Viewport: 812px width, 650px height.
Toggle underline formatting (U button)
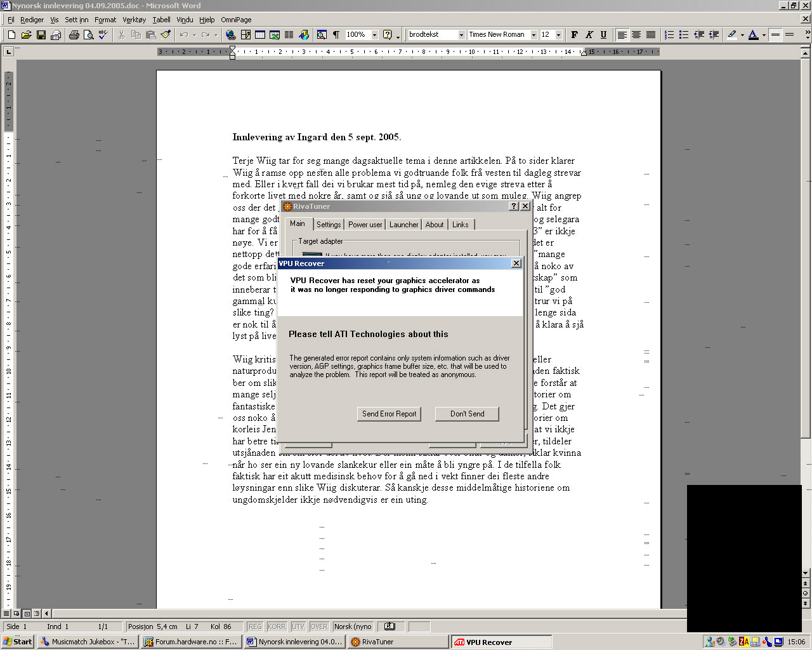click(x=603, y=35)
